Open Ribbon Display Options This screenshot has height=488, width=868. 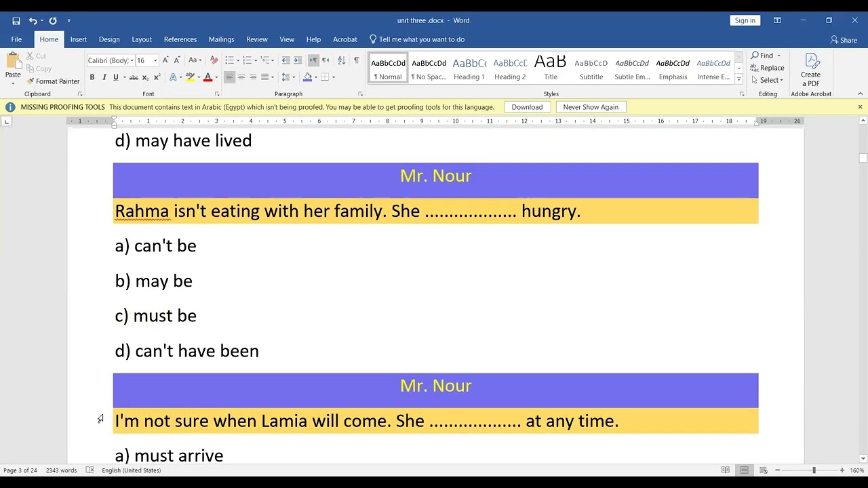pyautogui.click(x=777, y=21)
